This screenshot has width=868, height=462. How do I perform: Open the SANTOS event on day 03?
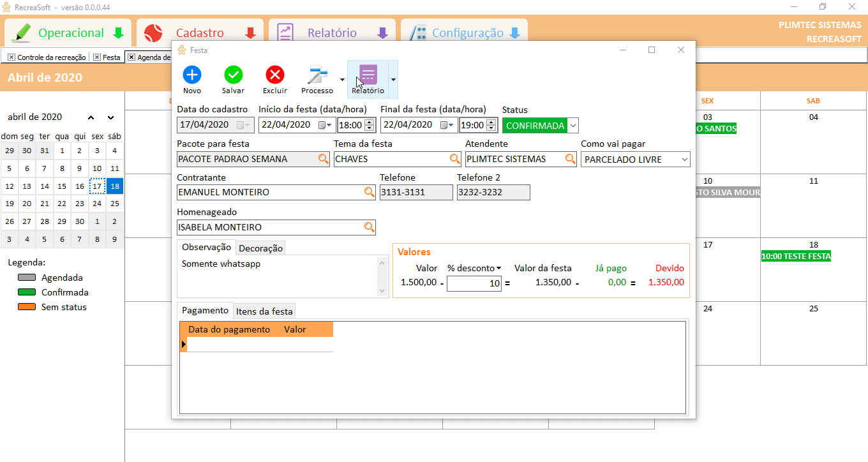tap(716, 129)
